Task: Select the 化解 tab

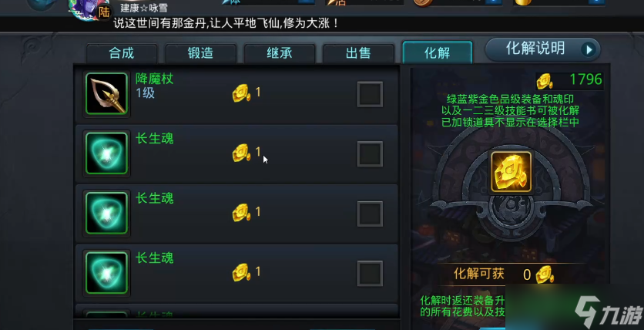Action: pyautogui.click(x=438, y=52)
